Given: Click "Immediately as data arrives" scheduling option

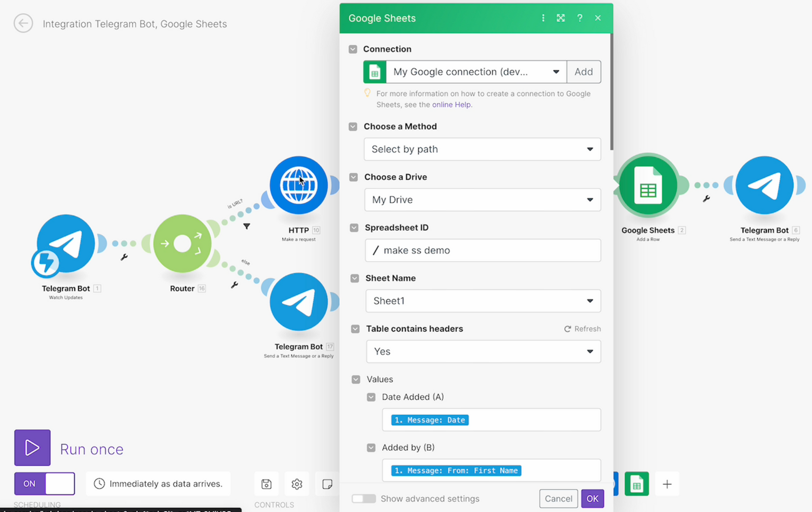Looking at the screenshot, I should pos(158,484).
